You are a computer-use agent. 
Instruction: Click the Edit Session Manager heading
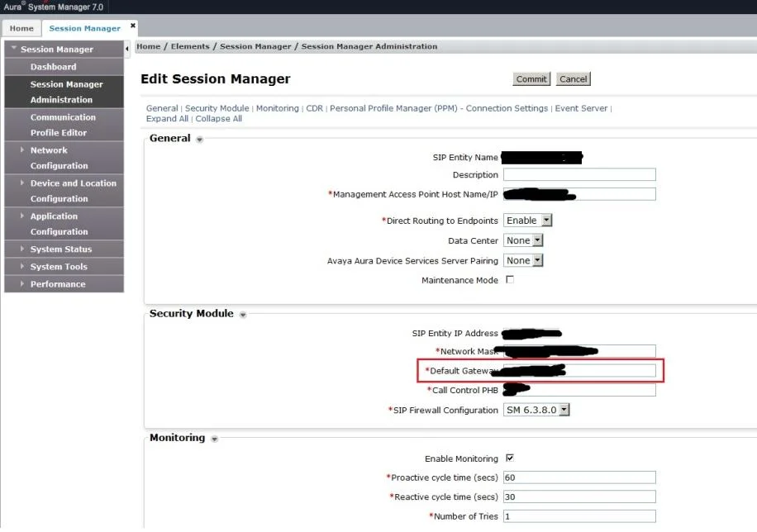(x=216, y=78)
